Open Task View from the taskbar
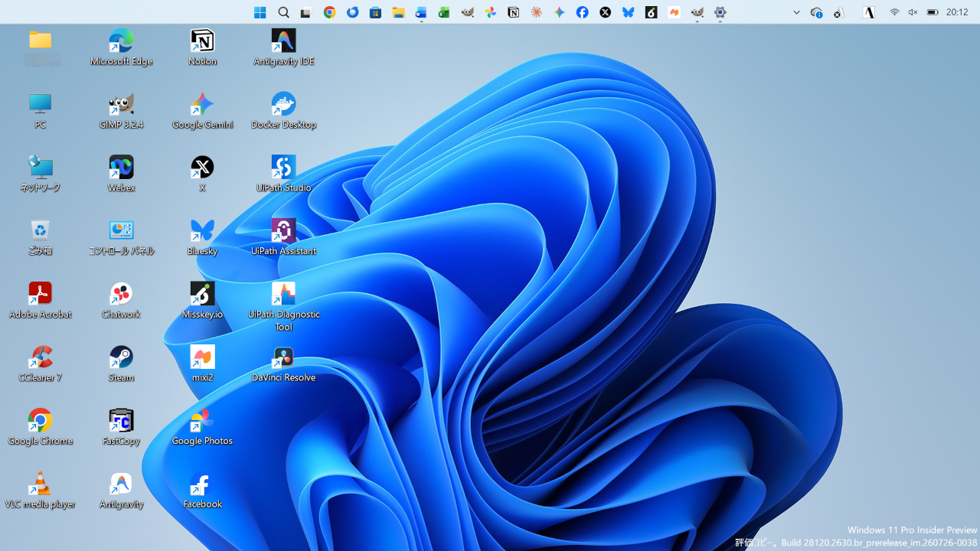 (306, 12)
